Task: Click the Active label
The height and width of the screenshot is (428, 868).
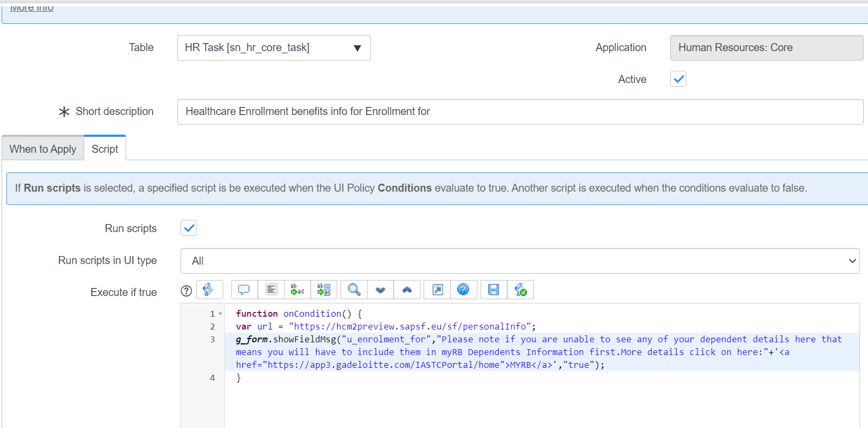Action: [632, 79]
